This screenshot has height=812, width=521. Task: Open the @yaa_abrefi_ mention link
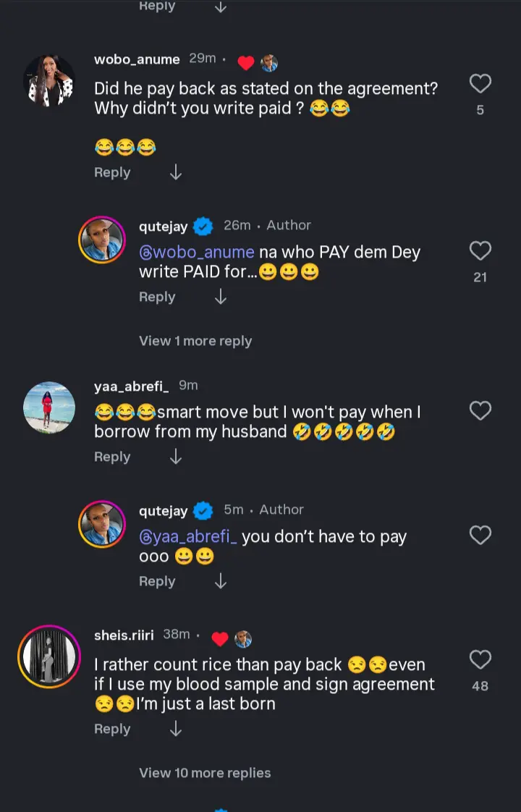pos(188,537)
